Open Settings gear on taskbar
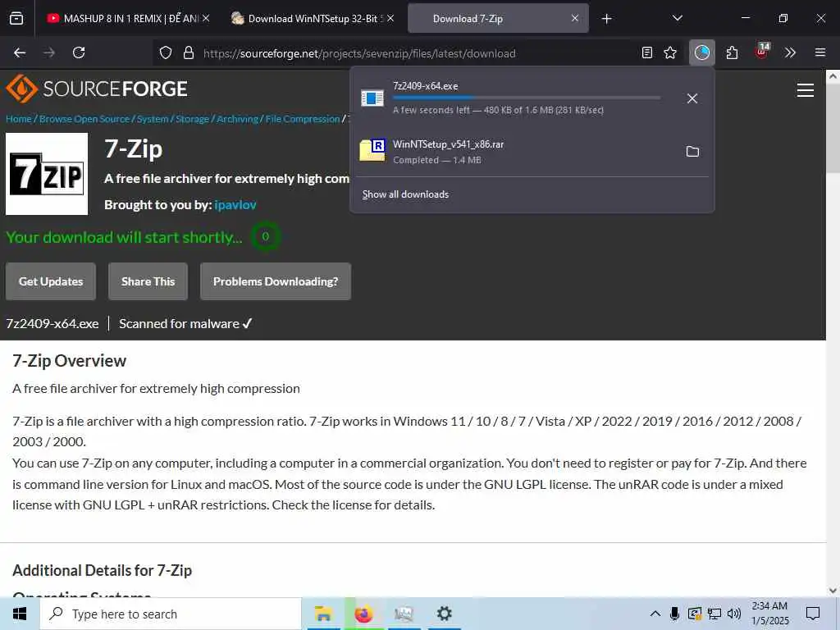The height and width of the screenshot is (630, 840). tap(444, 614)
